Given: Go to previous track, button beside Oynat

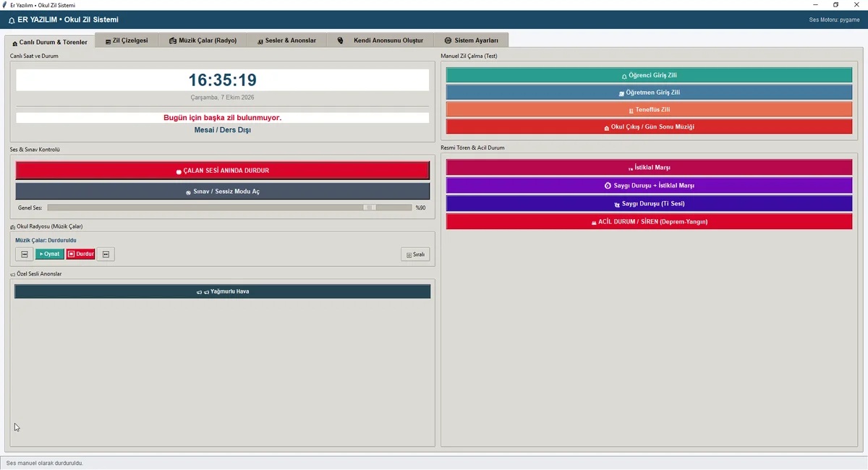Looking at the screenshot, I should pos(25,254).
